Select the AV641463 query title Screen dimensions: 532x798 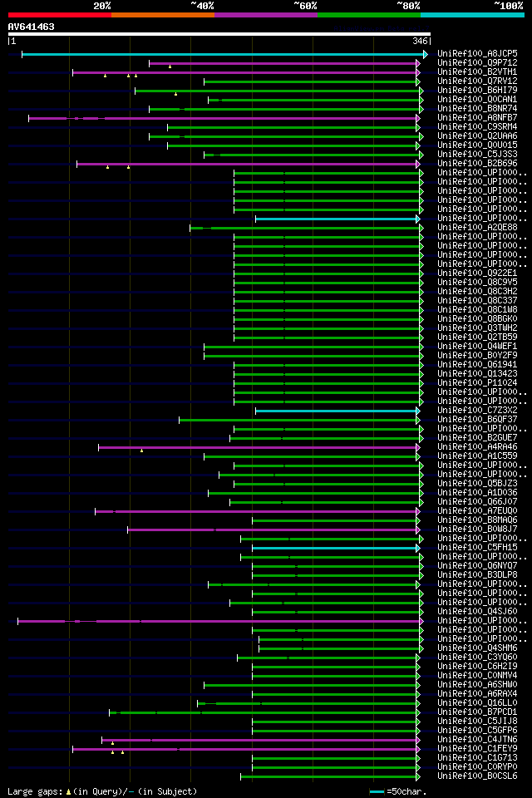31,27
